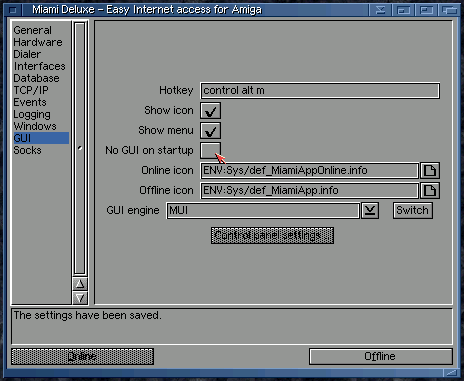This screenshot has width=464, height=381.
Task: Click the Offline button
Action: [381, 357]
